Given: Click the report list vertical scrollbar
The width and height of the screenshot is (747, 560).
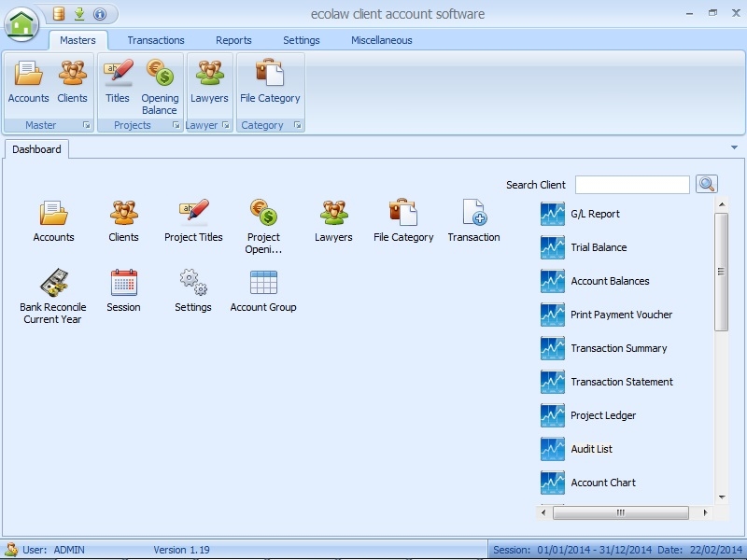Looking at the screenshot, I should pos(721,271).
